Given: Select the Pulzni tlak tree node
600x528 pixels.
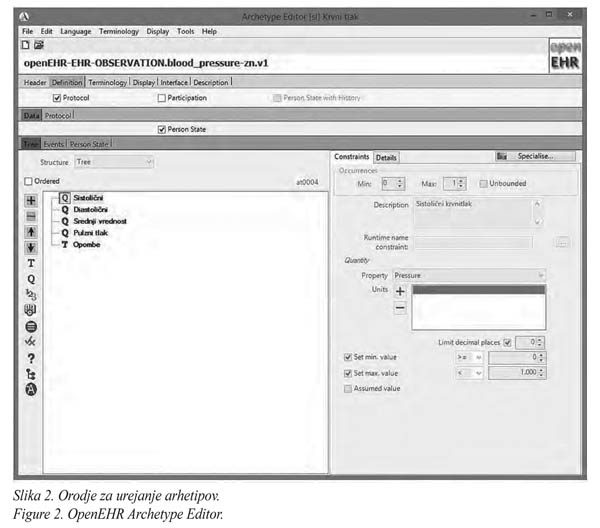Looking at the screenshot, I should click(90, 233).
